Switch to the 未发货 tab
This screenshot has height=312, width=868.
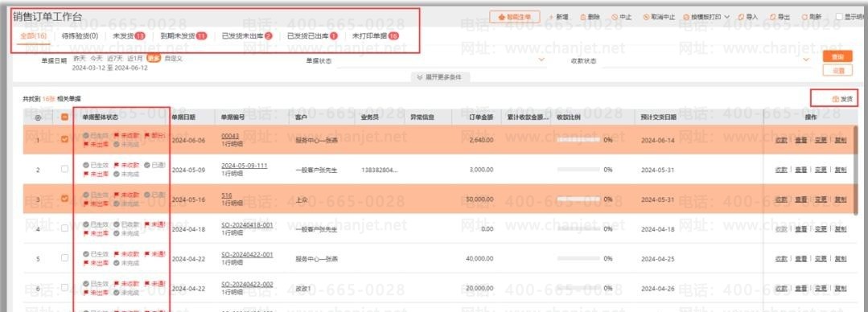(x=129, y=36)
